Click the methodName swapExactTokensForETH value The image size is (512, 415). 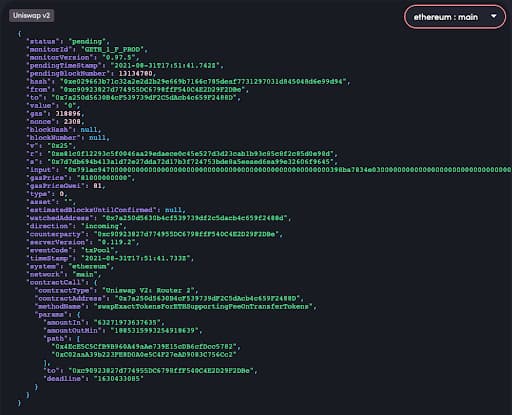click(203, 306)
